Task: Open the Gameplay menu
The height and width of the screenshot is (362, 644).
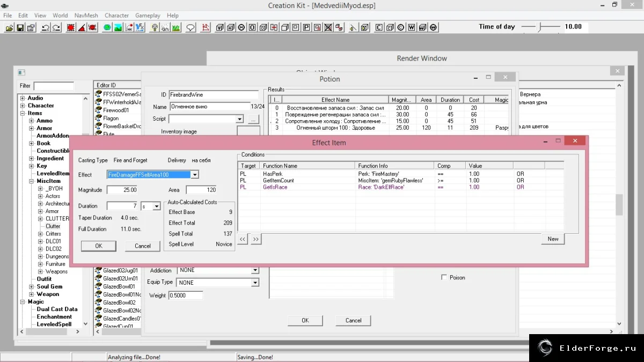Action: 147,16
